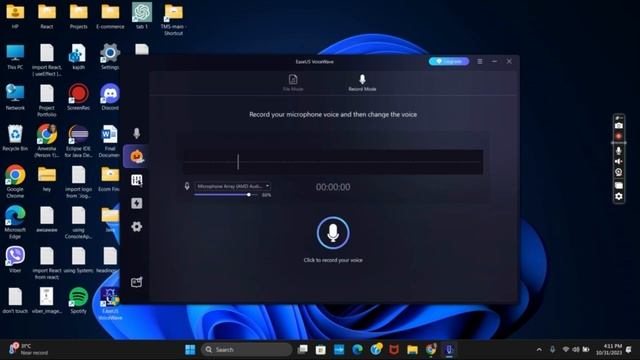The height and width of the screenshot is (360, 640).
Task: Select the Google Chrome desktop shortcut
Action: coord(15,182)
